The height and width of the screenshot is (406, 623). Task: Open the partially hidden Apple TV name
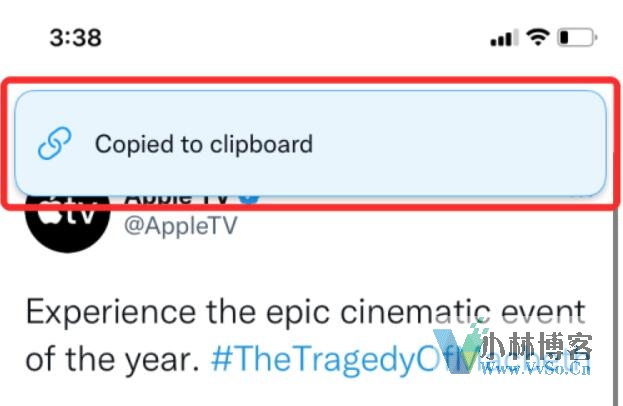[177, 199]
